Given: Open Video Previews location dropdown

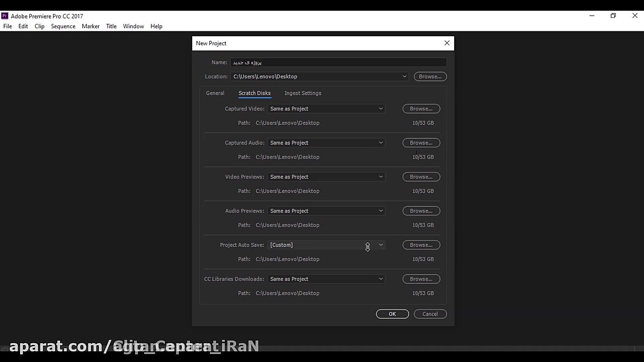Looking at the screenshot, I should pos(381,177).
